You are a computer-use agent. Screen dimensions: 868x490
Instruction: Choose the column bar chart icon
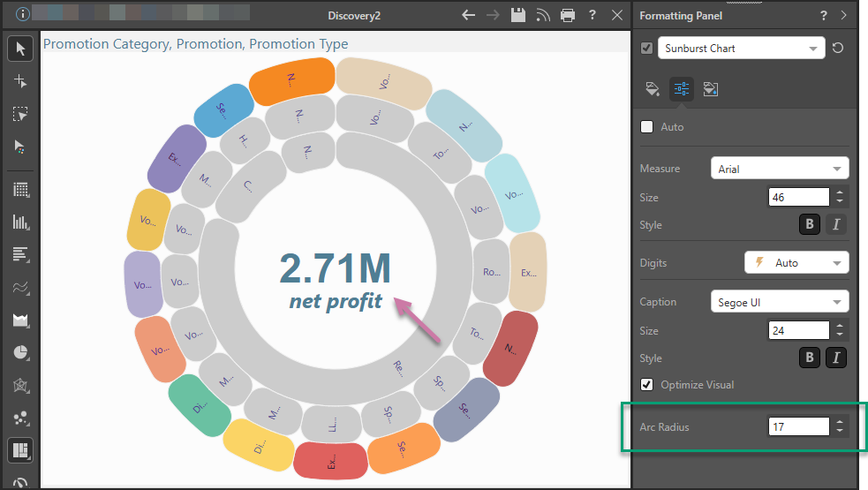20,222
